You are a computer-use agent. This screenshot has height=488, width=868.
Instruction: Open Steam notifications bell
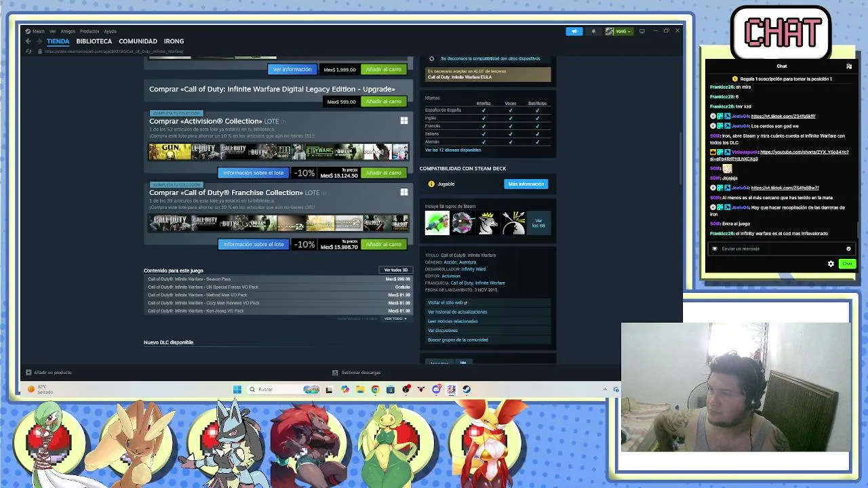coord(593,31)
